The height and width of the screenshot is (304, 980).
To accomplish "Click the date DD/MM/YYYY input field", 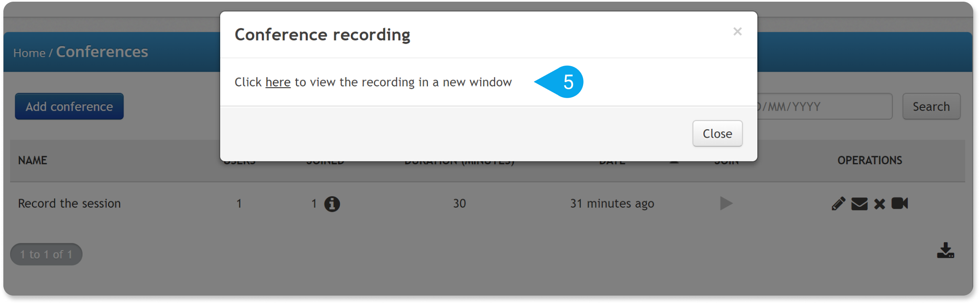I will (x=824, y=107).
